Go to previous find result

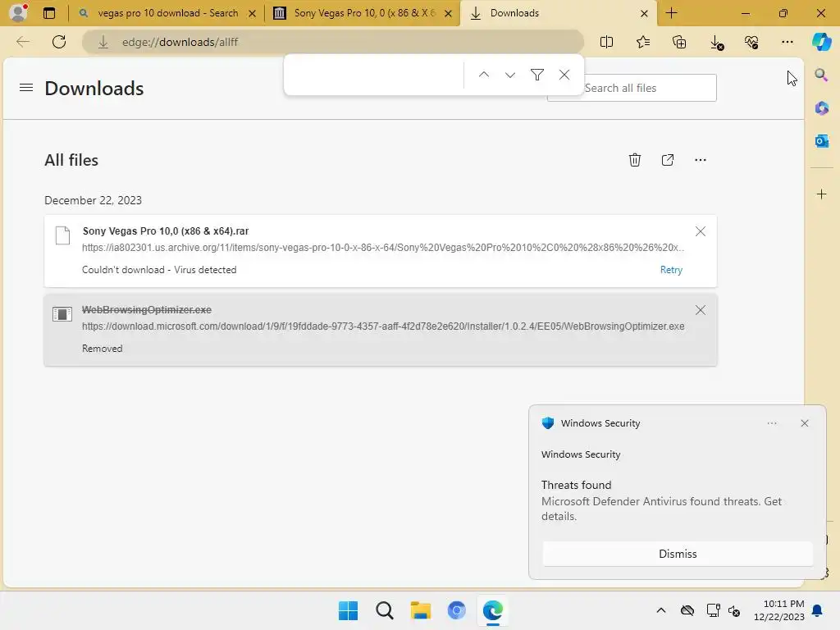coord(484,75)
